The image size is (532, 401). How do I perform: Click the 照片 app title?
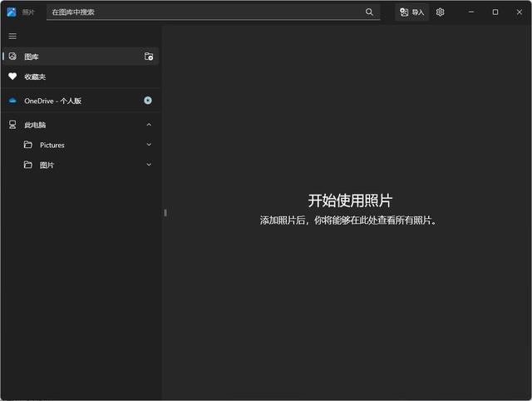click(x=28, y=12)
